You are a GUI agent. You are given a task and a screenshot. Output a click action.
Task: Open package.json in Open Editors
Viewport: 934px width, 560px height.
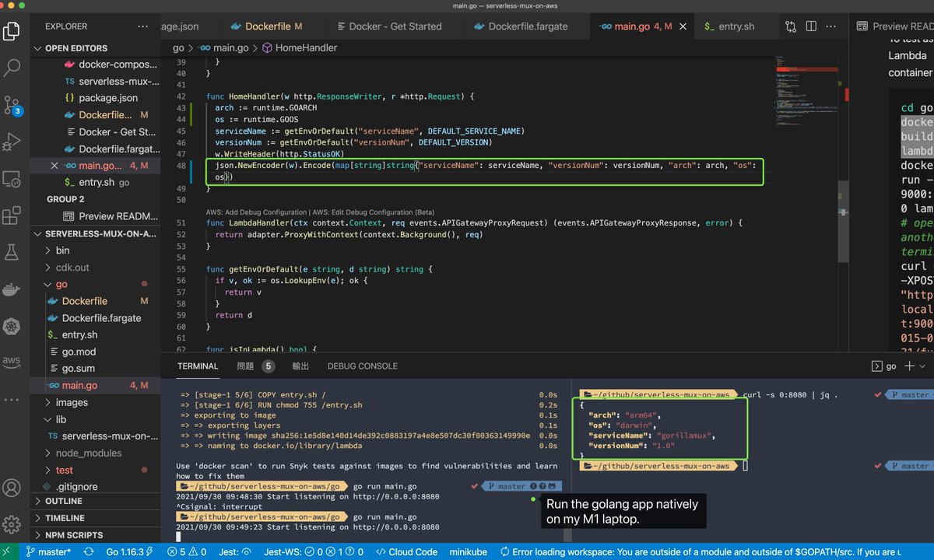tap(108, 98)
